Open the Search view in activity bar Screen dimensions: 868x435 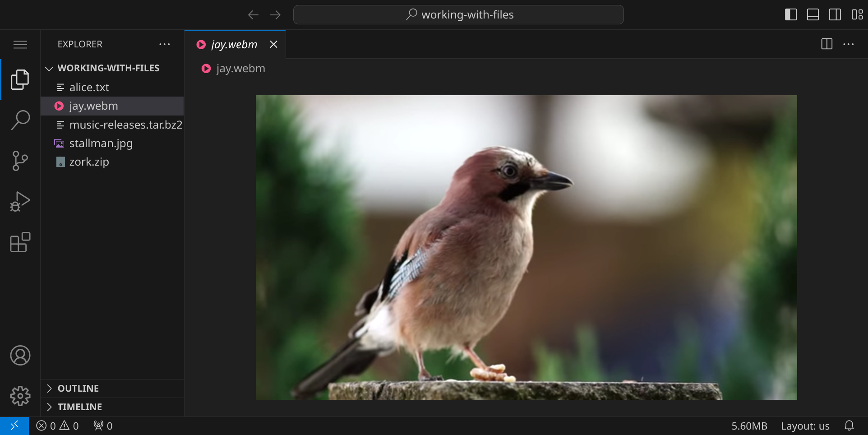click(x=20, y=120)
